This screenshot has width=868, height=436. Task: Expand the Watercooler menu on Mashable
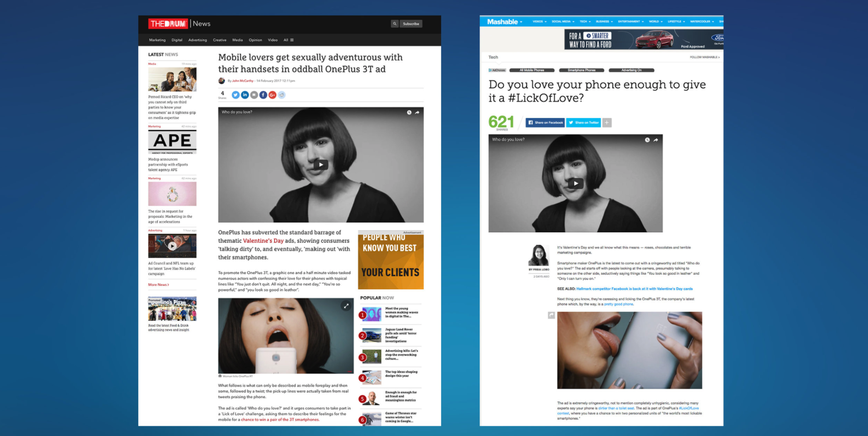[702, 22]
